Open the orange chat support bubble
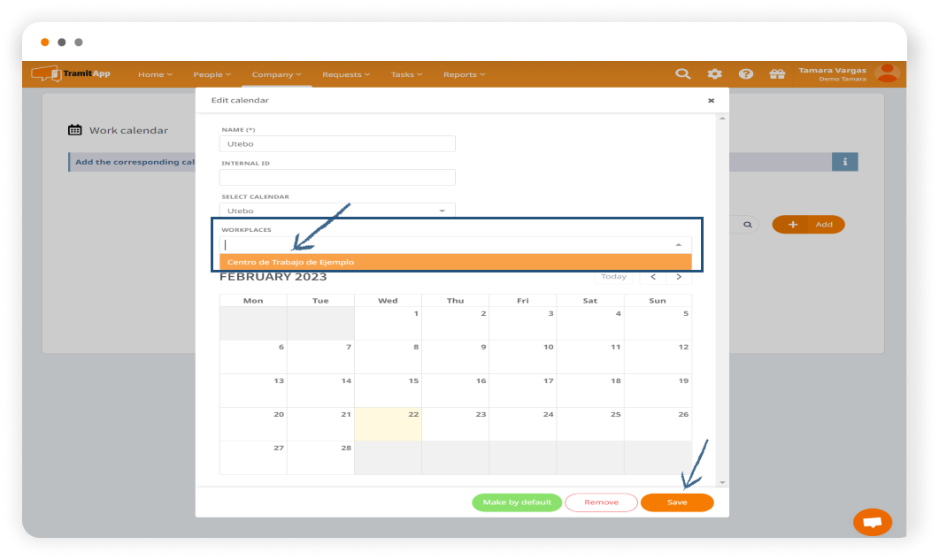This screenshot has height=560, width=939. coord(872,522)
